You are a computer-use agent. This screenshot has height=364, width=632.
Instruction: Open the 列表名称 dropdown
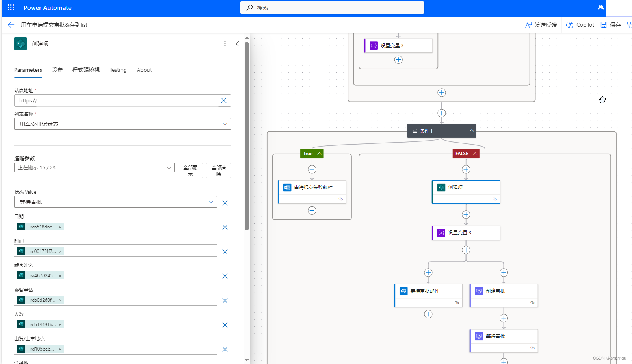(x=225, y=124)
